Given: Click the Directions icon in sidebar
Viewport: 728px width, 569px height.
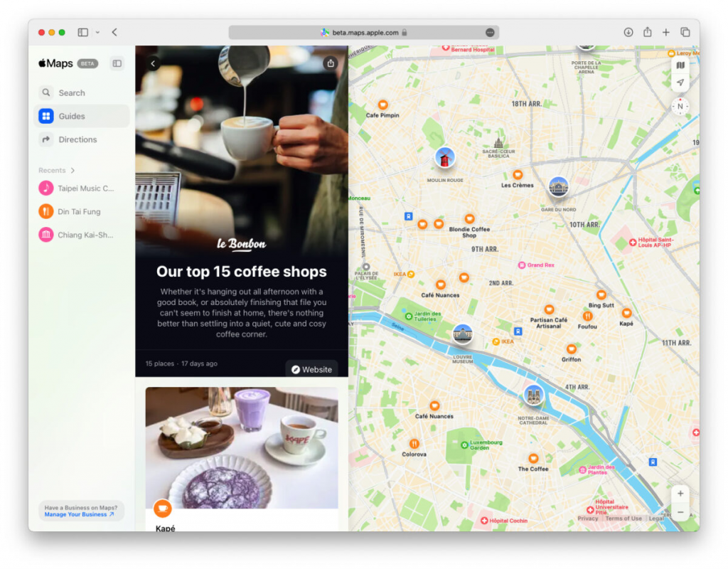Looking at the screenshot, I should point(45,139).
